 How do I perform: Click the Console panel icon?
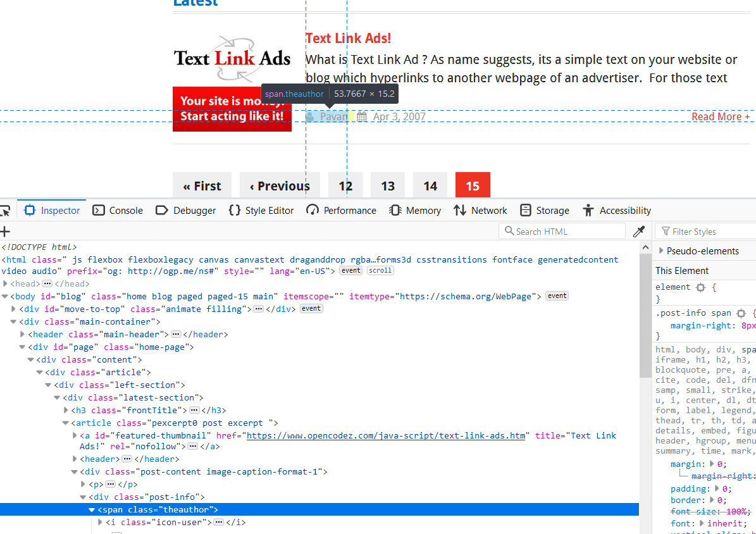[98, 210]
